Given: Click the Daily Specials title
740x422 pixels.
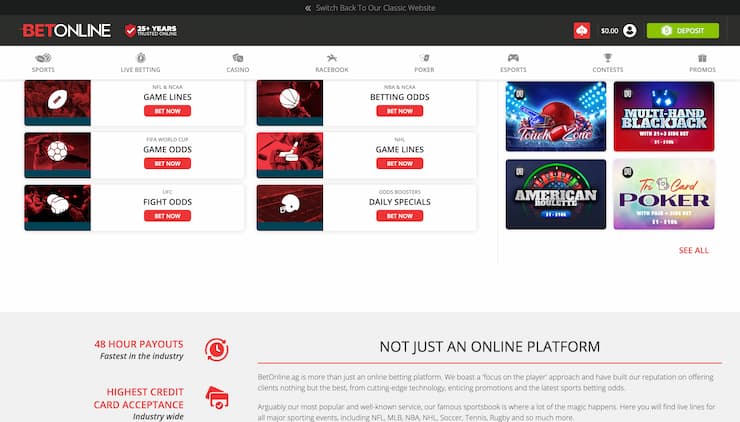Looking at the screenshot, I should point(400,202).
